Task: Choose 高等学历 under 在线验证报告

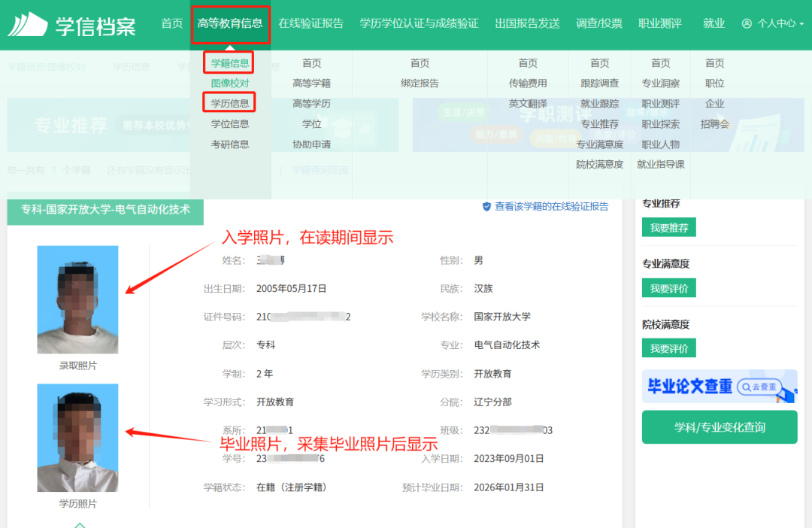Action: click(x=311, y=104)
